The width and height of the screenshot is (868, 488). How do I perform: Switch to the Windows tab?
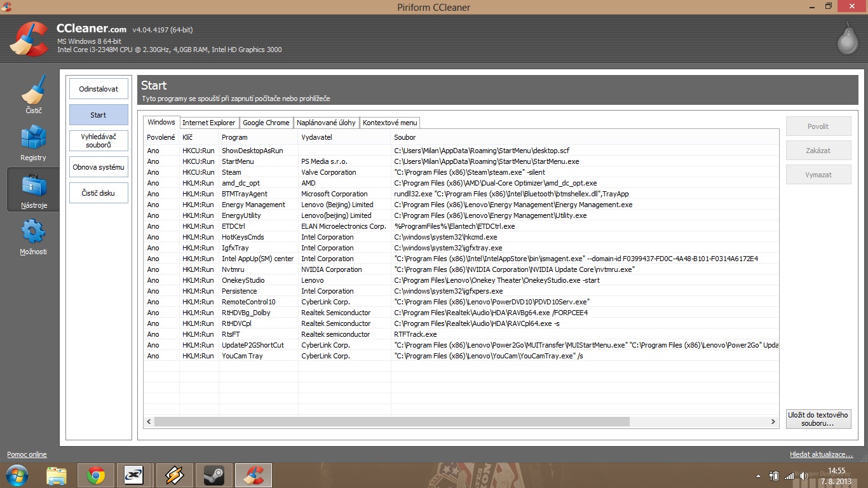(161, 122)
